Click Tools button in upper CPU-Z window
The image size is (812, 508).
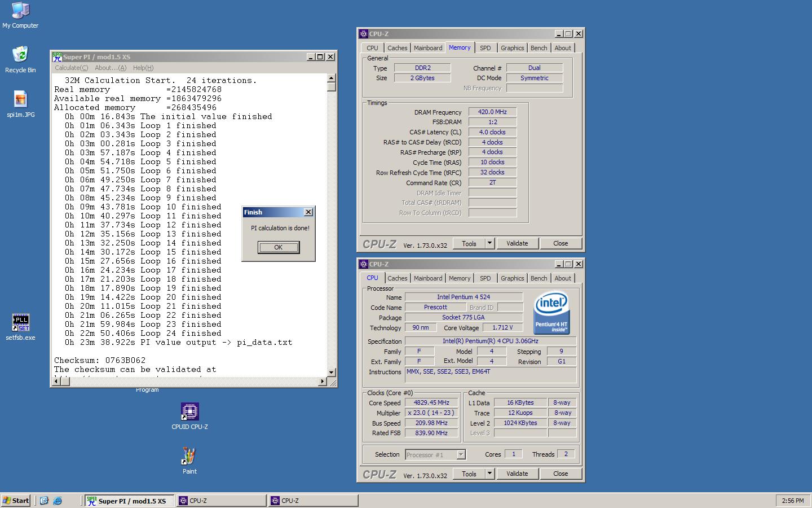click(x=469, y=244)
